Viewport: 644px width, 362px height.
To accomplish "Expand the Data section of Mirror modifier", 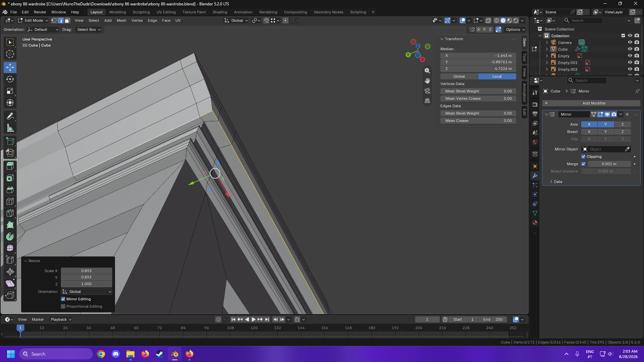I will click(551, 182).
